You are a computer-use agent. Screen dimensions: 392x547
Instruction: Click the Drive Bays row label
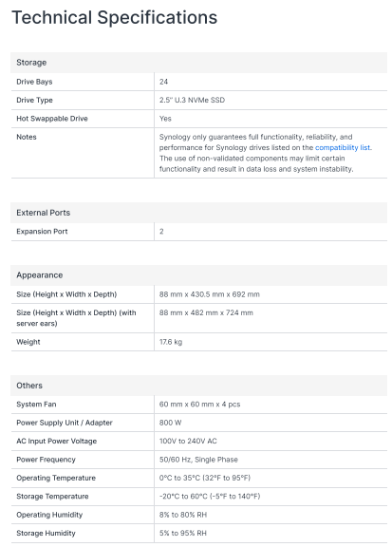point(34,82)
